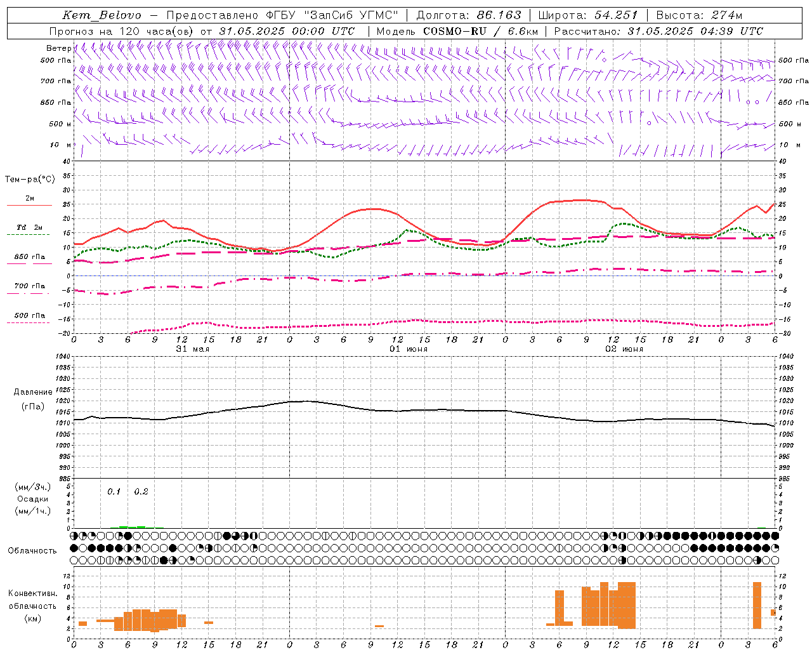
Task: Click the Тем-ра(°C) temperature axis title
Action: coord(30,180)
